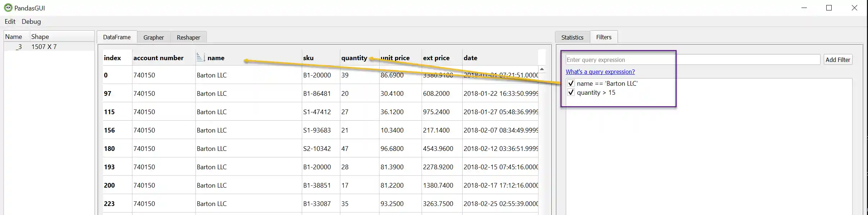Select the sku cell S2-10342

coord(317,149)
